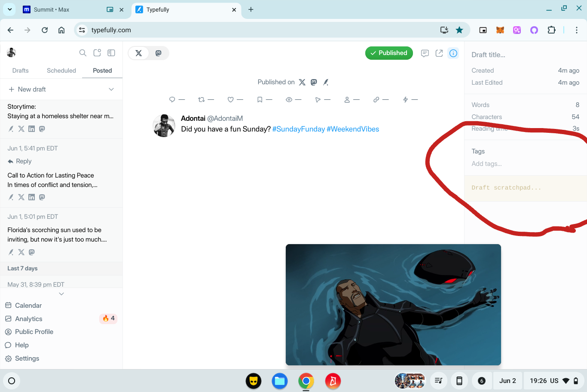Click the green Published button
This screenshot has height=392, width=587.
(389, 53)
